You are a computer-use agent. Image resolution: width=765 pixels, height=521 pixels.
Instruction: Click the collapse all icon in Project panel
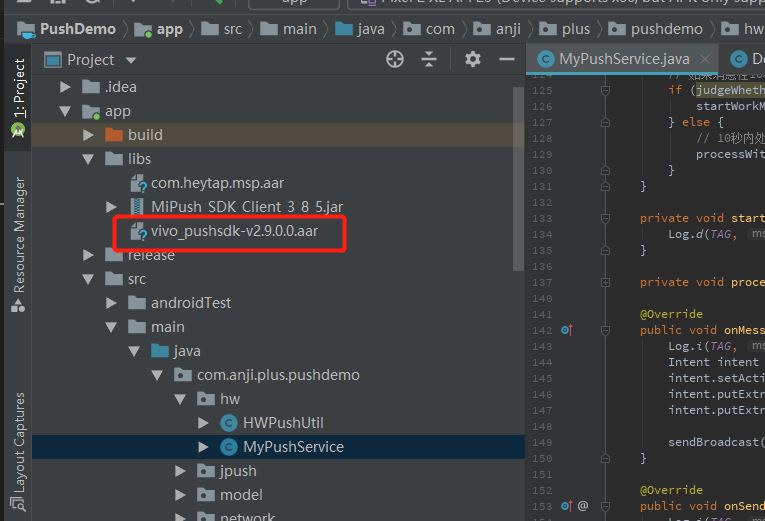[x=429, y=60]
